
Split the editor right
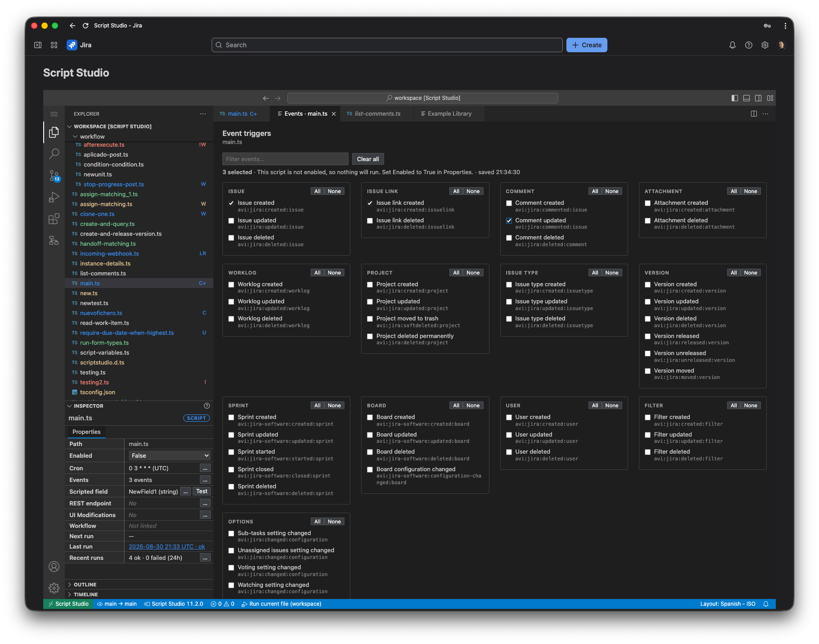[x=754, y=114]
